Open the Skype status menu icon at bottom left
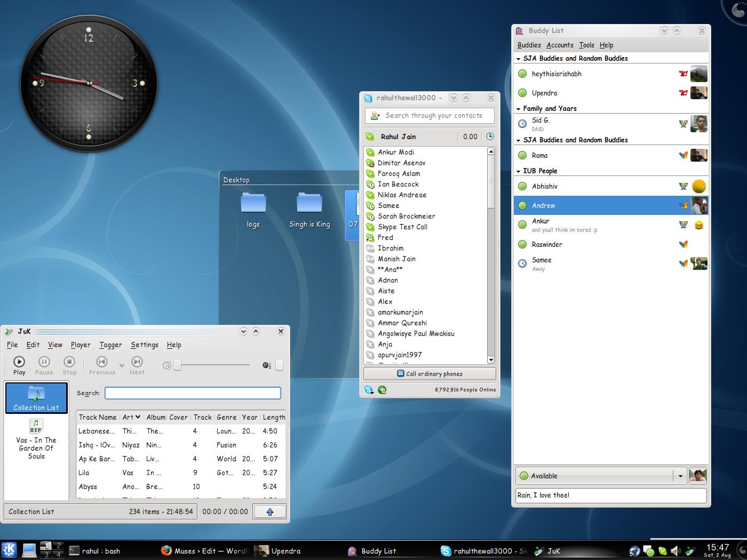 pyautogui.click(x=369, y=390)
